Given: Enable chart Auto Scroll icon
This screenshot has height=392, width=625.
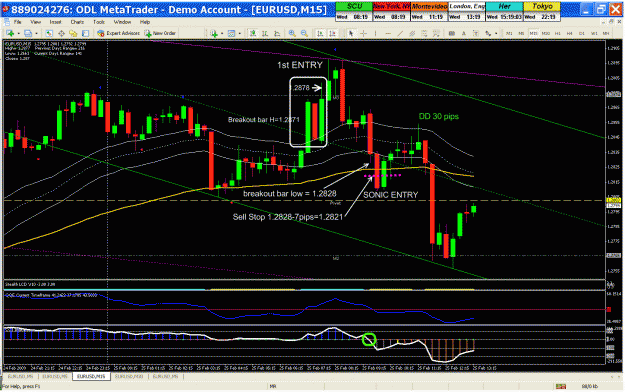Looking at the screenshot, I should point(320,33).
